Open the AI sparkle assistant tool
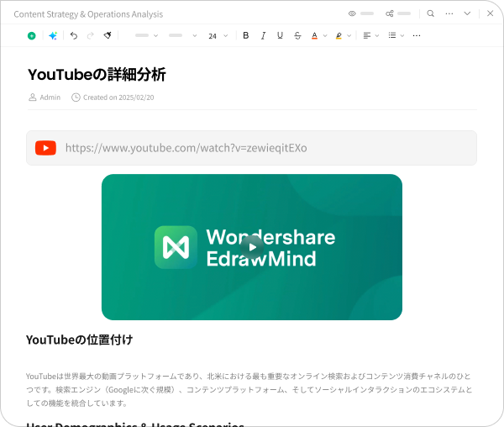The height and width of the screenshot is (427, 504). coord(53,36)
